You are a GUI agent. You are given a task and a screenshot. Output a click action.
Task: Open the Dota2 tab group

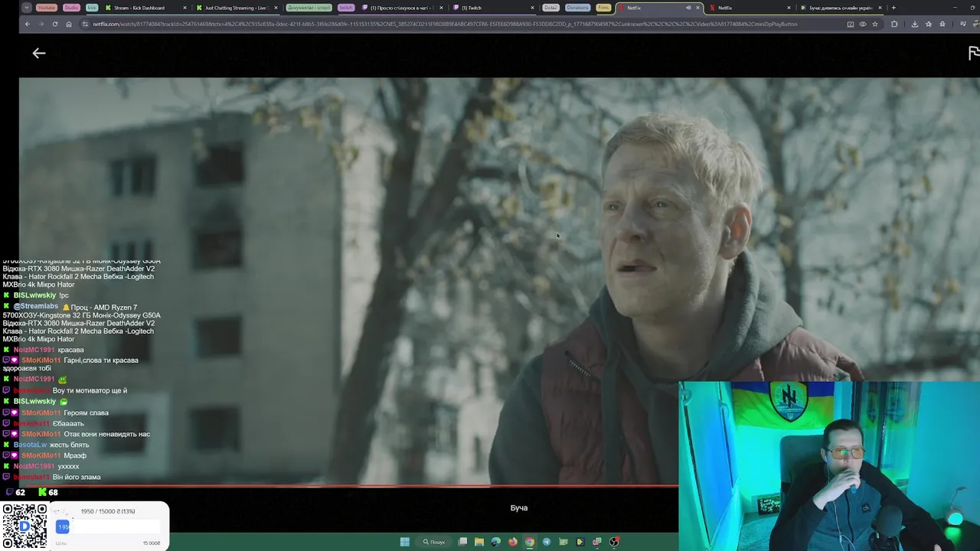click(550, 8)
